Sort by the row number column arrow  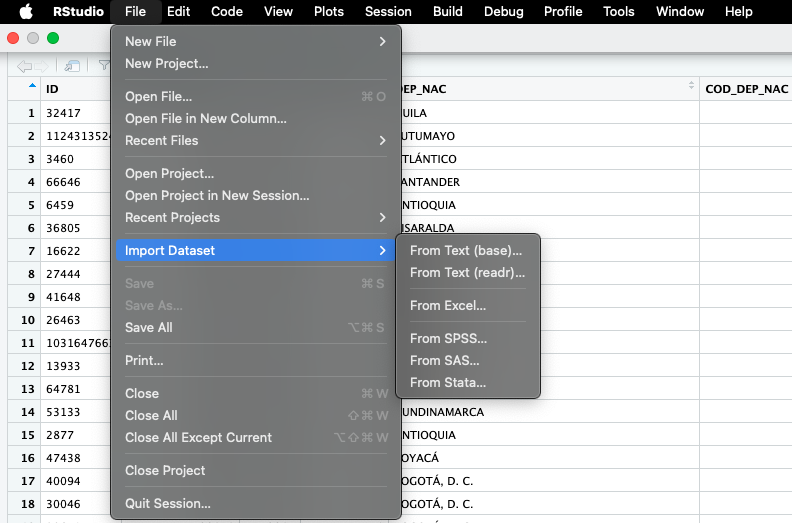click(x=32, y=85)
